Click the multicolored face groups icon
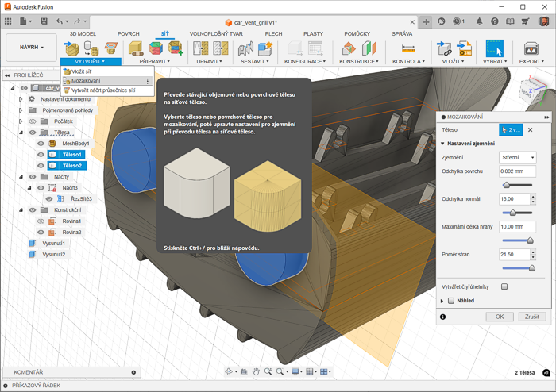 [156, 48]
